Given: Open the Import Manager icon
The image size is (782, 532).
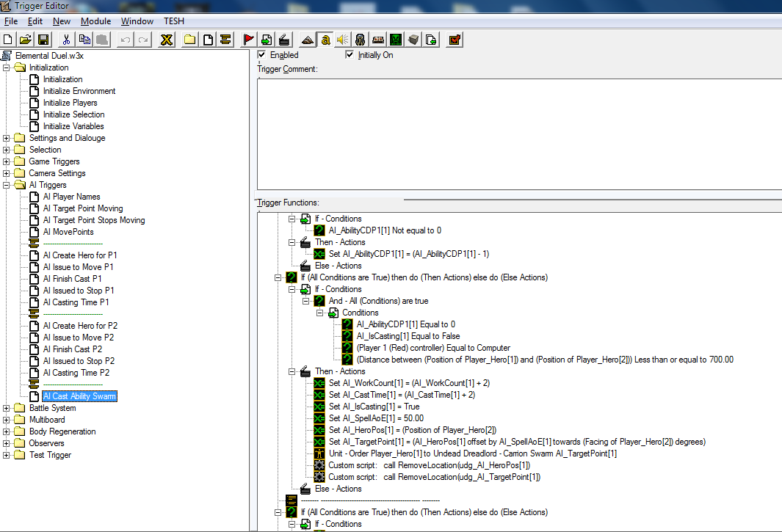Looking at the screenshot, I should pos(431,40).
